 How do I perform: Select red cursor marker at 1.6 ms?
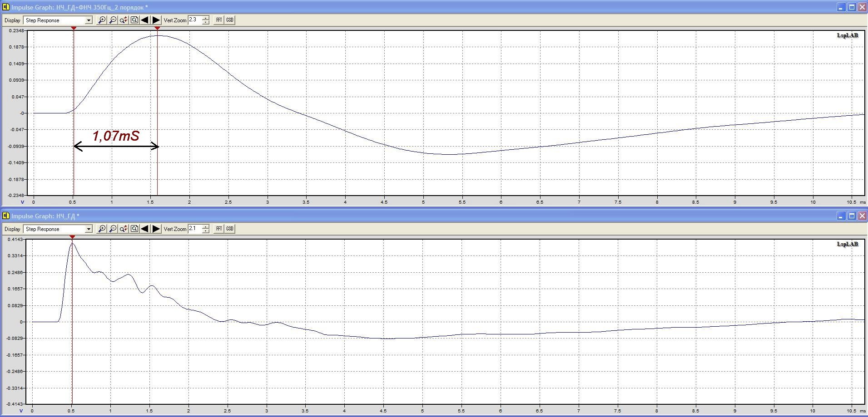tap(157, 28)
